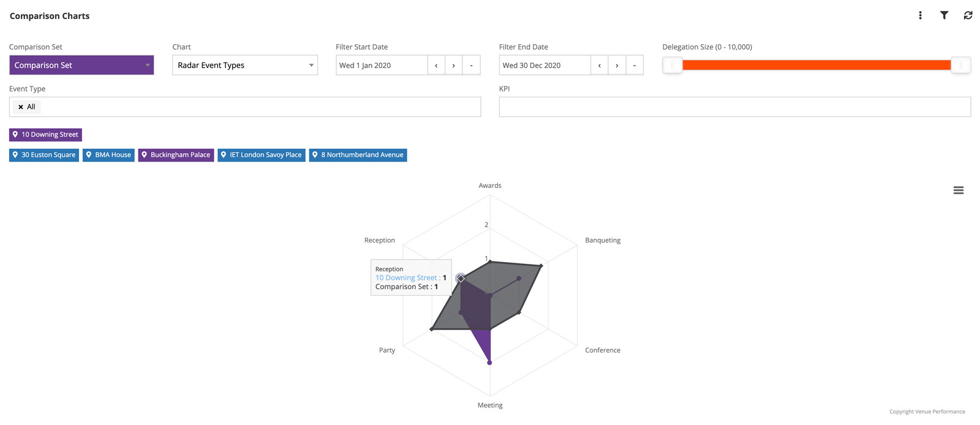Select the 30 Euston Square venue
The height and width of the screenshot is (425, 980).
point(44,155)
